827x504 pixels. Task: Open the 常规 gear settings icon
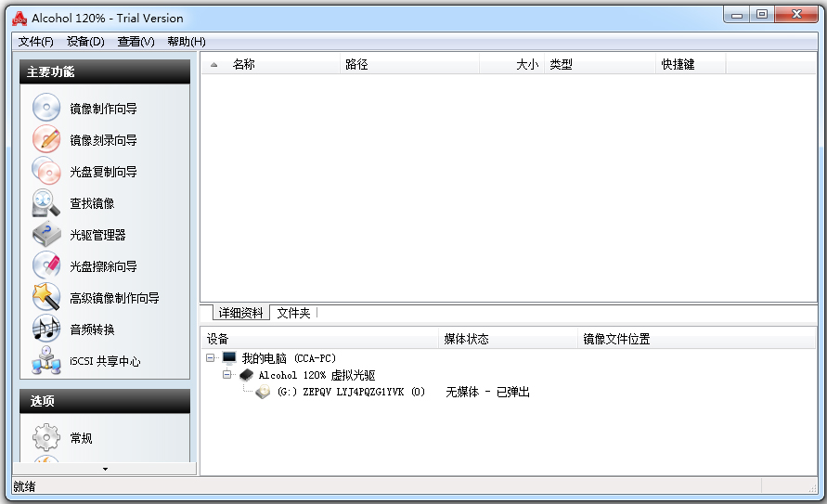46,438
